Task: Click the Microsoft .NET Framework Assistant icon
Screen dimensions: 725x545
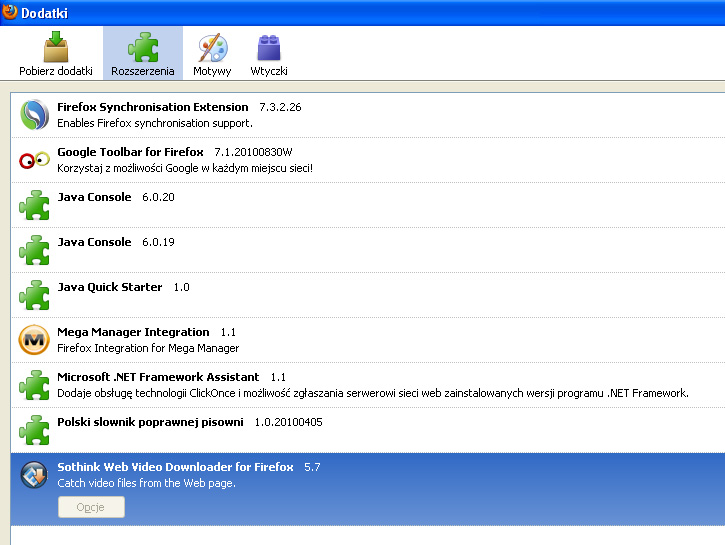Action: point(35,385)
